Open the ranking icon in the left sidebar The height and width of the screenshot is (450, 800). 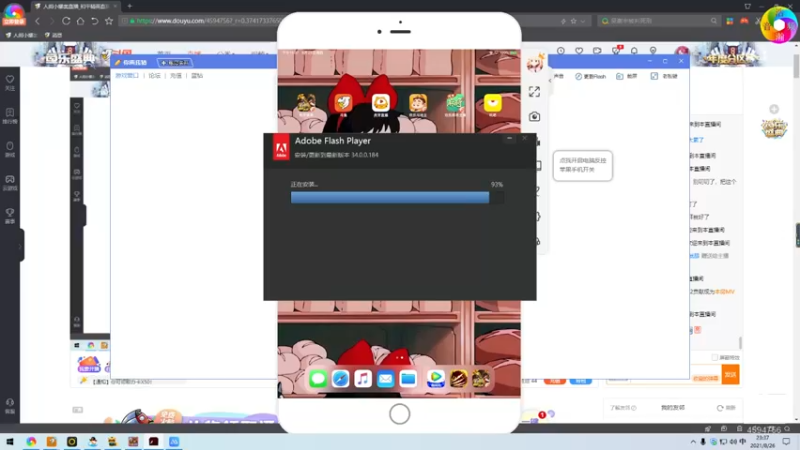[x=10, y=113]
